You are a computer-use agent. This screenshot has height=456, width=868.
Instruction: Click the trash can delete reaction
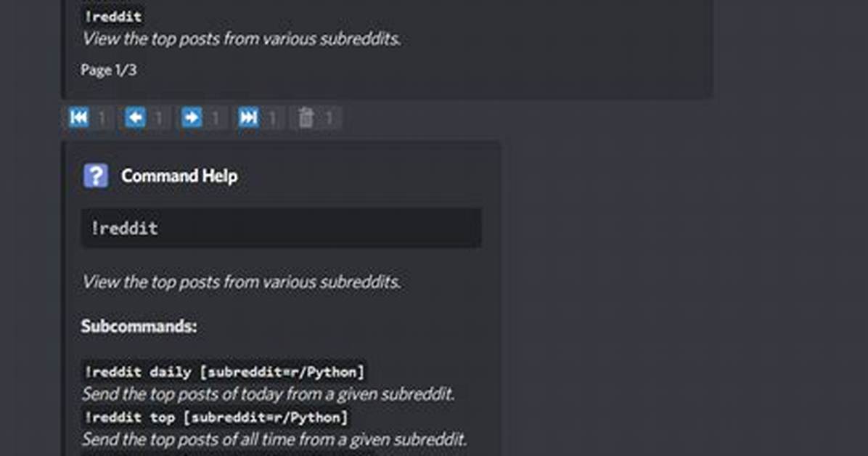pos(306,118)
